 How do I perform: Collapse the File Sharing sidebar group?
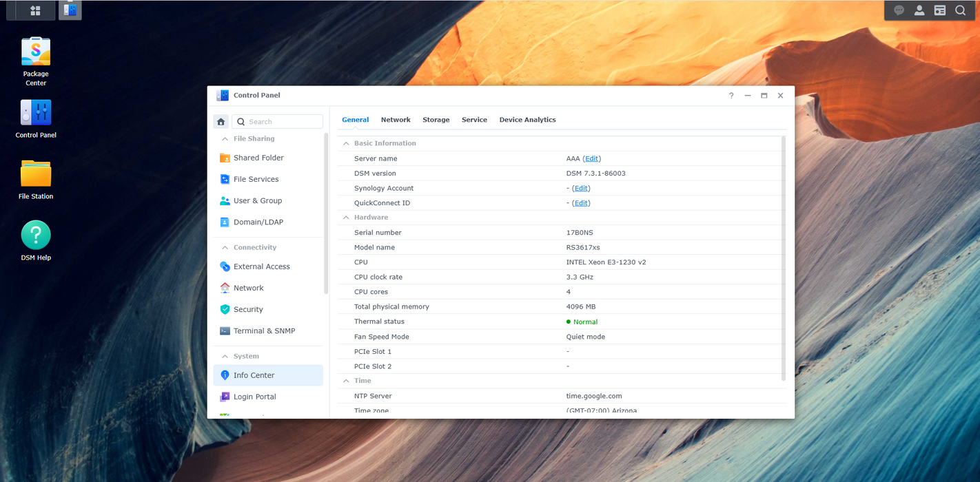[x=225, y=139]
